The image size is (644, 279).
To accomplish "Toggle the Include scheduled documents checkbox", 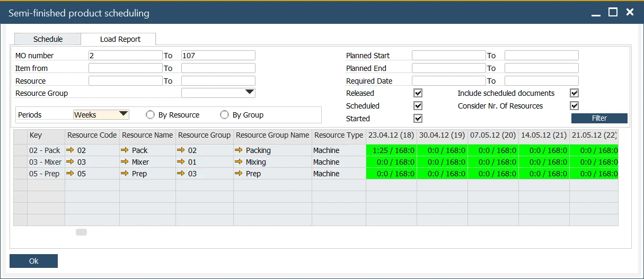I will 574,93.
